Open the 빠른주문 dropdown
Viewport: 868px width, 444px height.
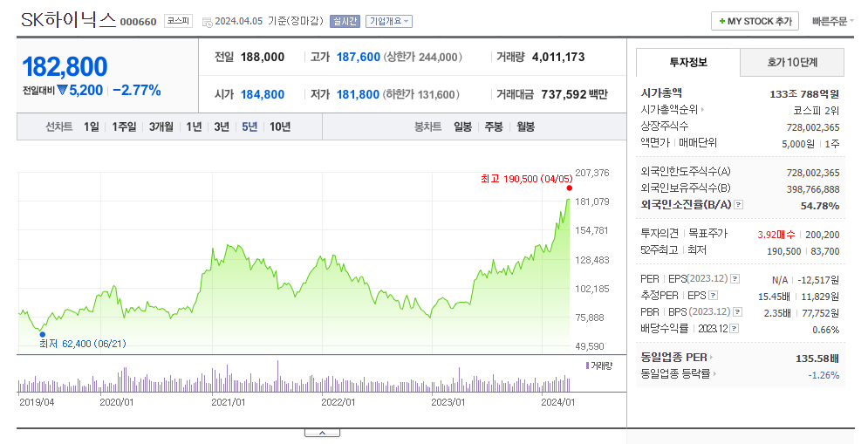pos(832,22)
